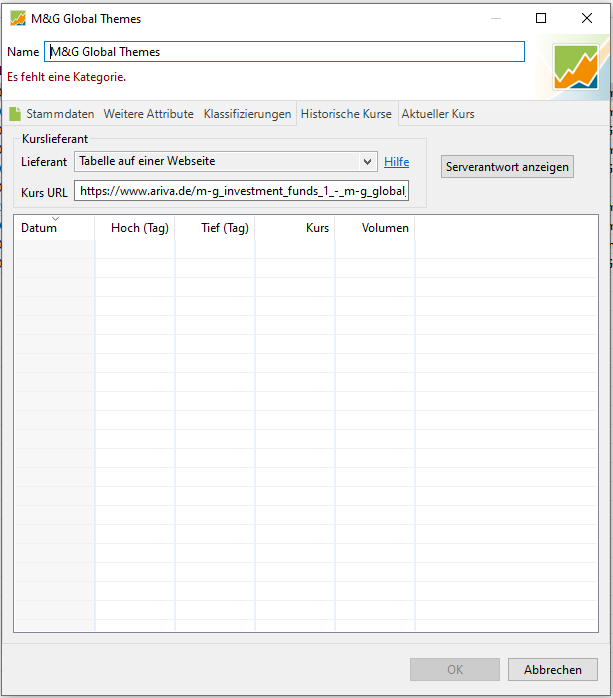Click the Kurs URL input field
613x698 pixels.
(241, 191)
